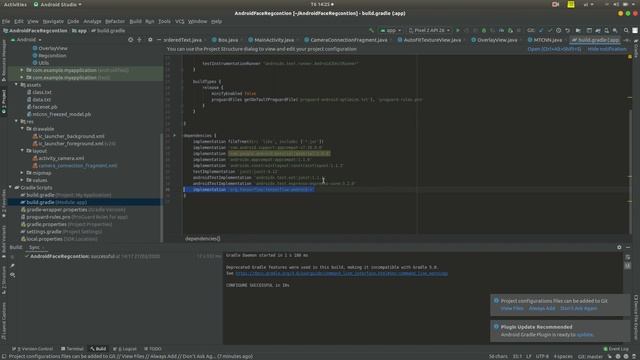The height and width of the screenshot is (360, 640).
Task: Click the Git update project arrow icon
Action: 541,30
